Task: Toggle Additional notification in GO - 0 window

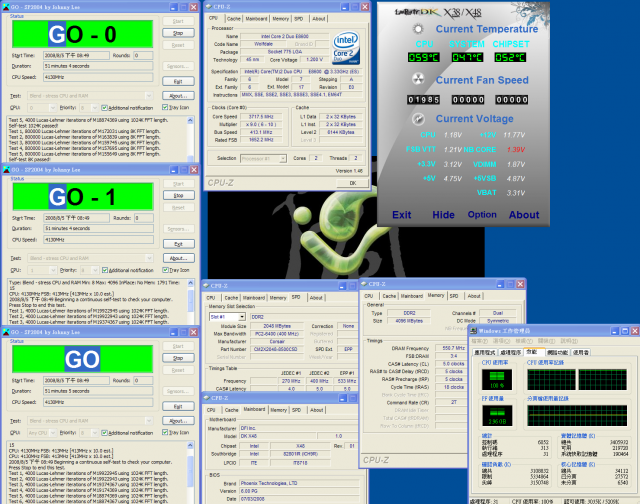Action: [104, 108]
